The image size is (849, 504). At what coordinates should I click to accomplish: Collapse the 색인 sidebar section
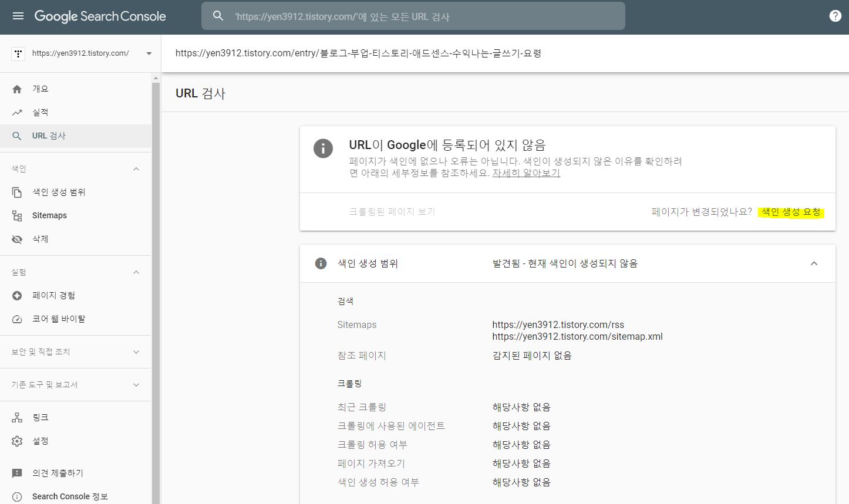point(136,169)
